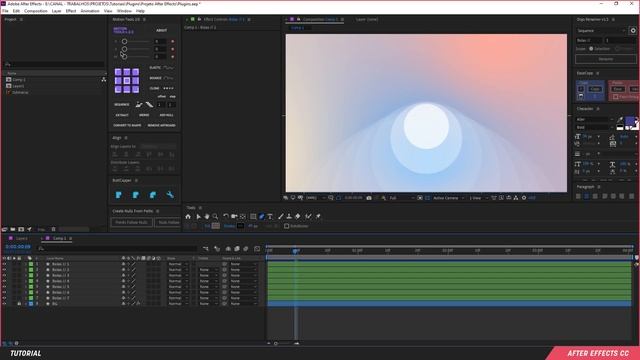The image size is (640, 360).
Task: Click the top slider knob in Motion Tools
Action: point(124,41)
